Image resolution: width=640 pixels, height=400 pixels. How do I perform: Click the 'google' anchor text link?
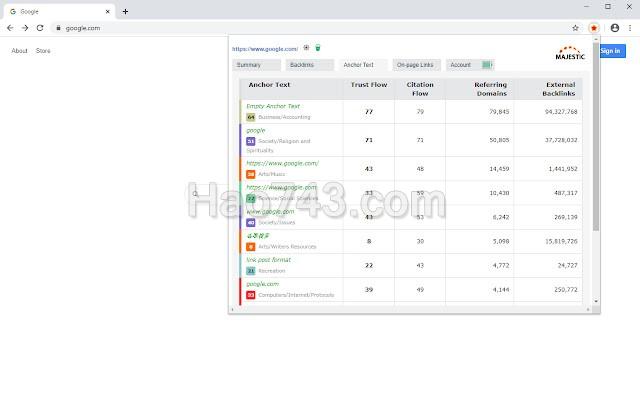pyautogui.click(x=256, y=130)
